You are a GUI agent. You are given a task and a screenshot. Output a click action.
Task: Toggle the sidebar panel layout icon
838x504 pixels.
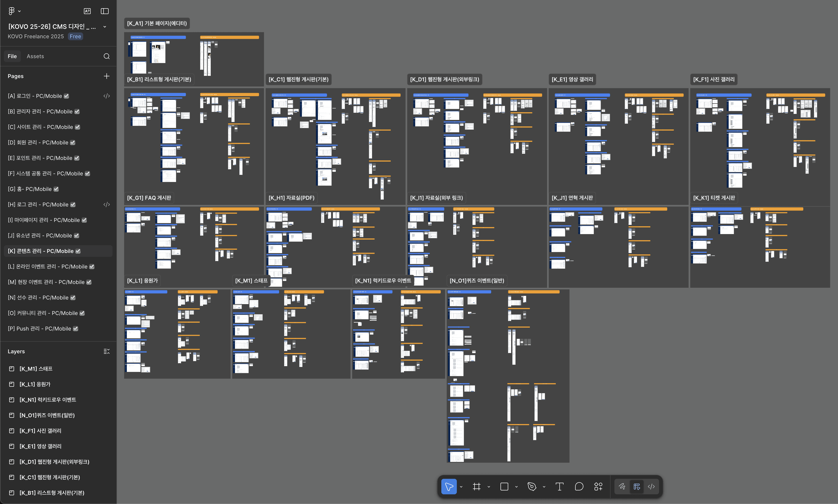105,11
